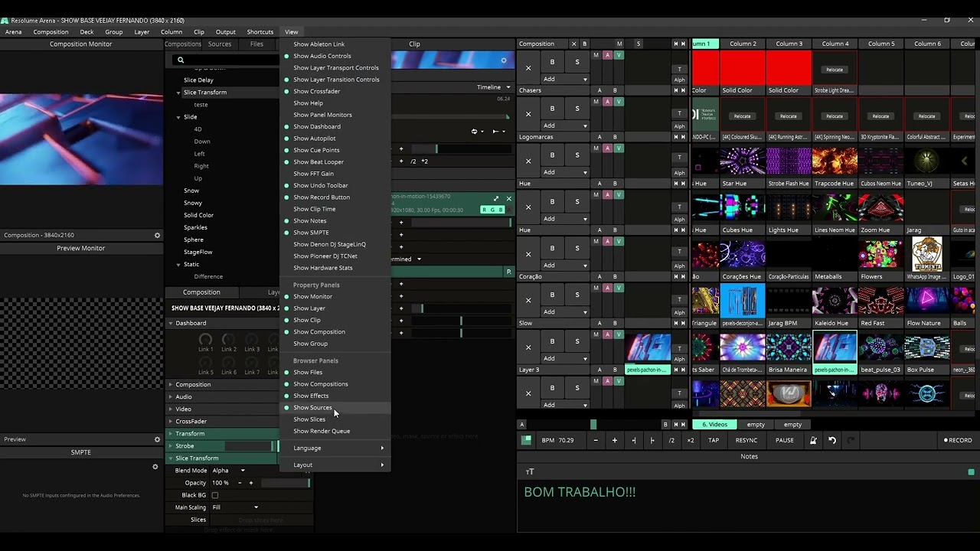
Task: Click the TAP tempo button
Action: tap(714, 440)
